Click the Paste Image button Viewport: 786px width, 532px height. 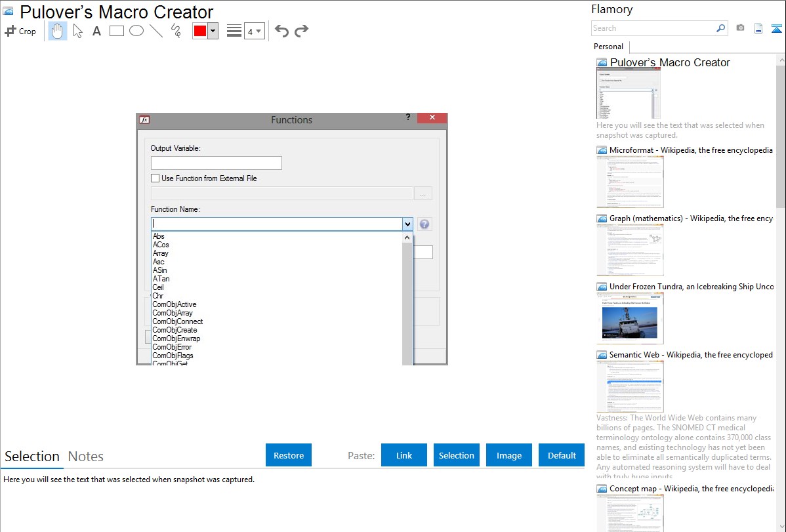(508, 455)
